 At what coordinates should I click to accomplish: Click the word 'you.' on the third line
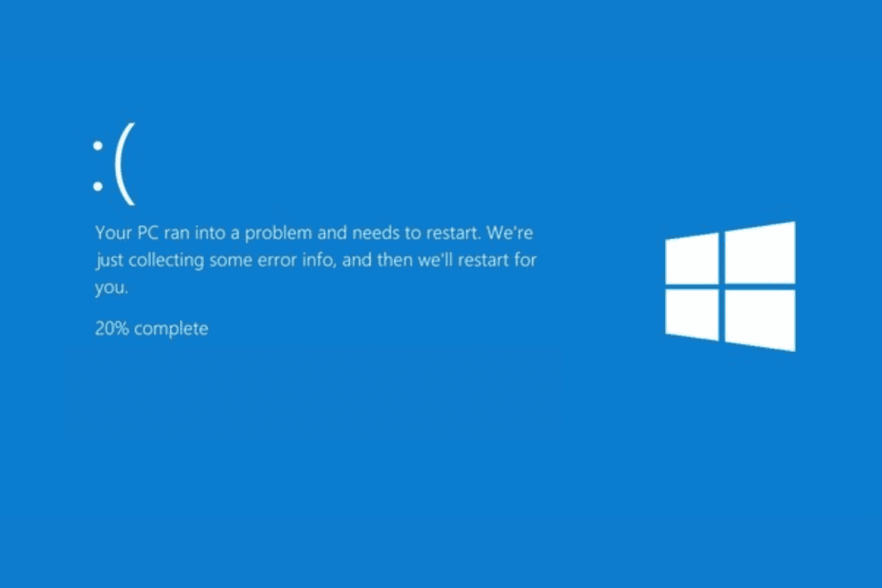click(111, 288)
